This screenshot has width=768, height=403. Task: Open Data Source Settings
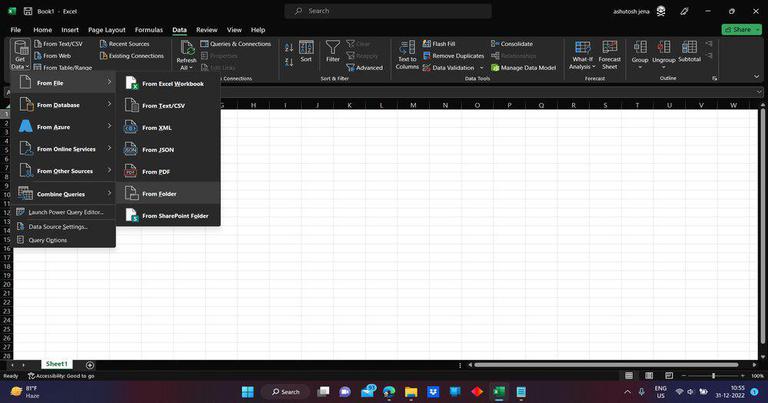pyautogui.click(x=64, y=227)
